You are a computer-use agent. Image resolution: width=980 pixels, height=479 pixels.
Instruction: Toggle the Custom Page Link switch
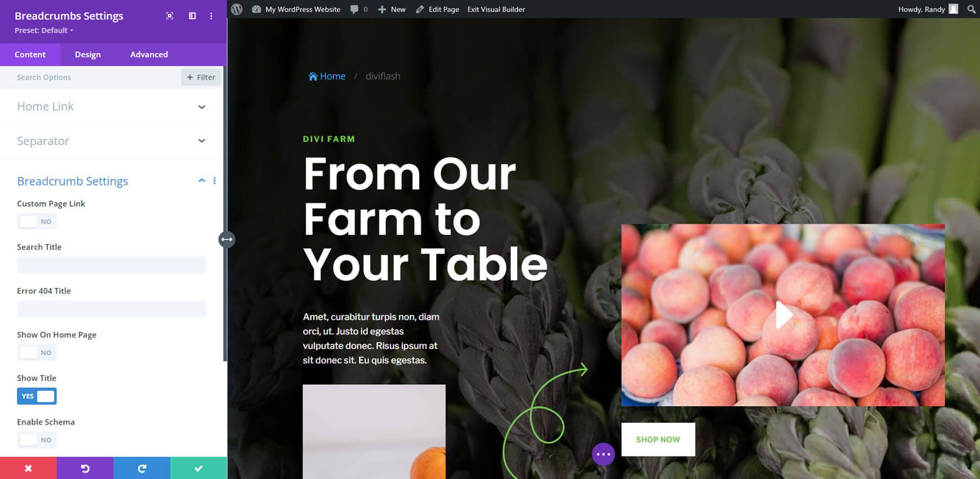36,221
